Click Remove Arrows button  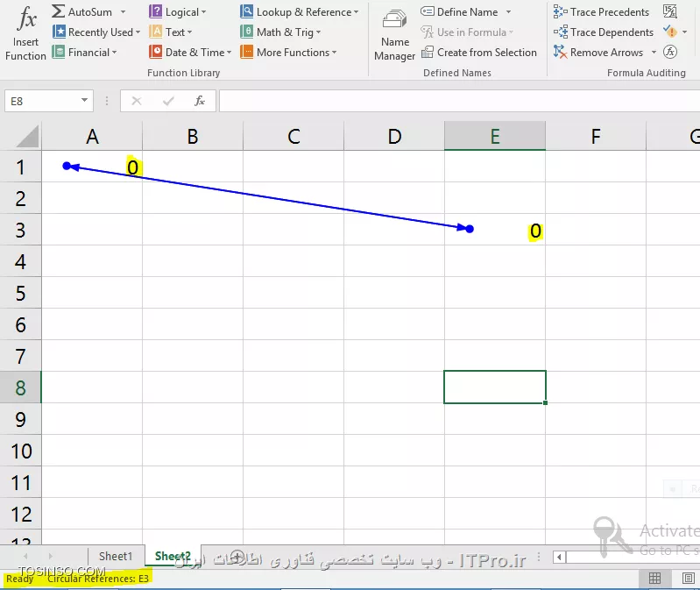pos(598,53)
